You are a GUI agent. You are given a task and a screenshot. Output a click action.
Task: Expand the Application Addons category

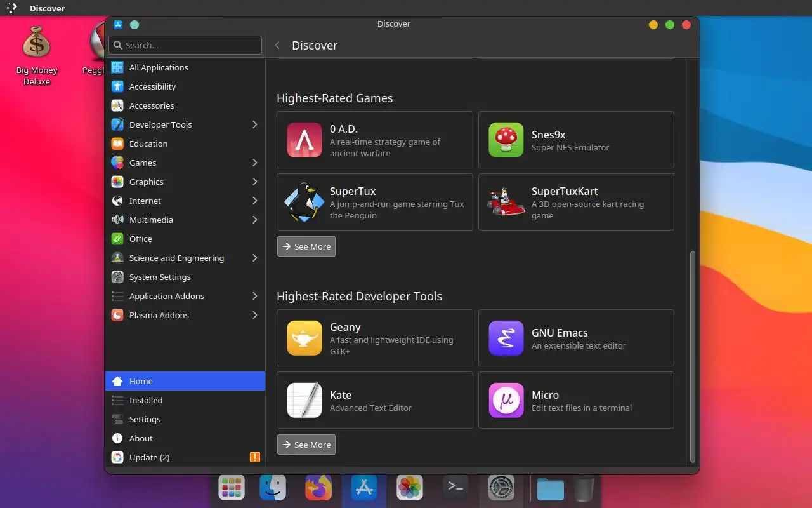255,296
